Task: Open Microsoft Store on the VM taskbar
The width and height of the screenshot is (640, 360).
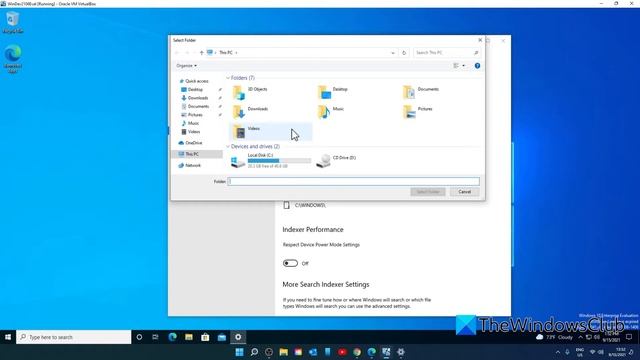Action: [205, 337]
